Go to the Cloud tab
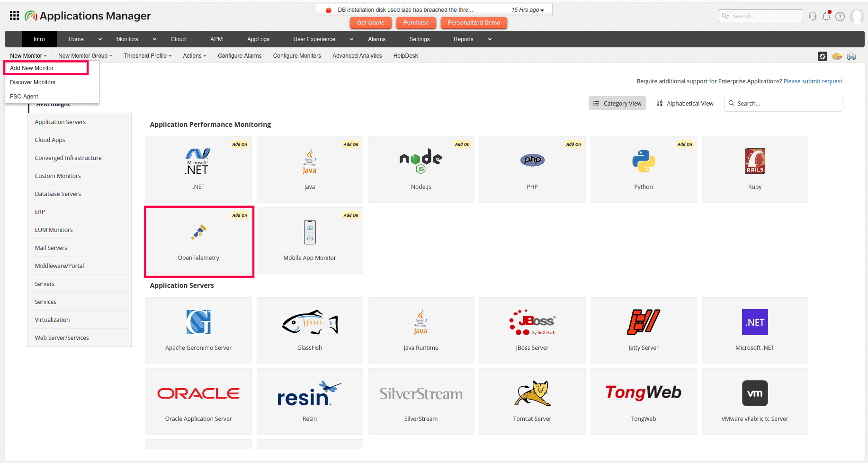 (x=178, y=39)
